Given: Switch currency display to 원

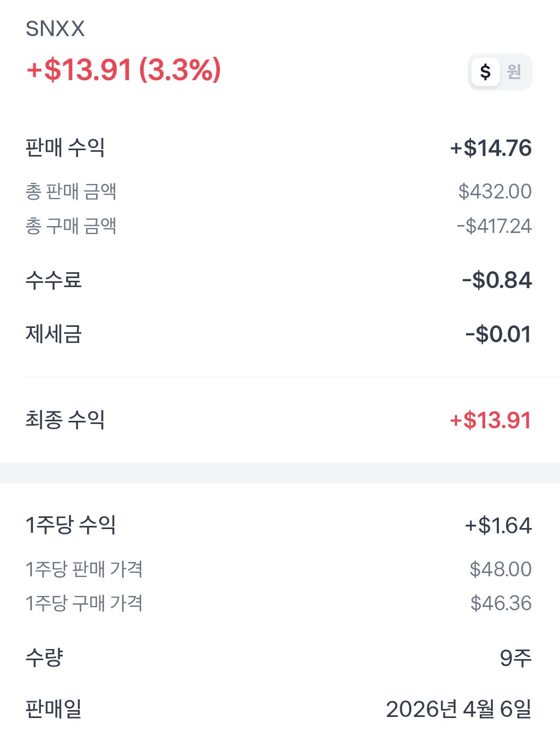Looking at the screenshot, I should click(514, 72).
